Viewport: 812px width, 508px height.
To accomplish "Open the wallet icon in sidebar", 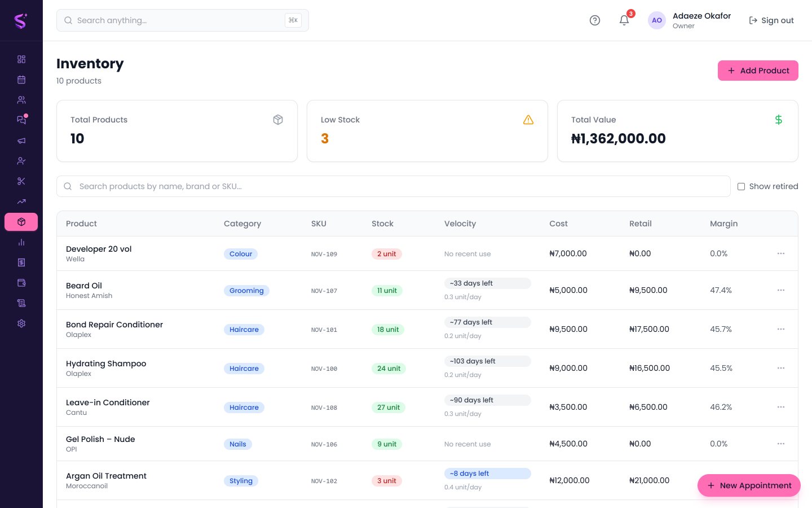I will click(21, 283).
